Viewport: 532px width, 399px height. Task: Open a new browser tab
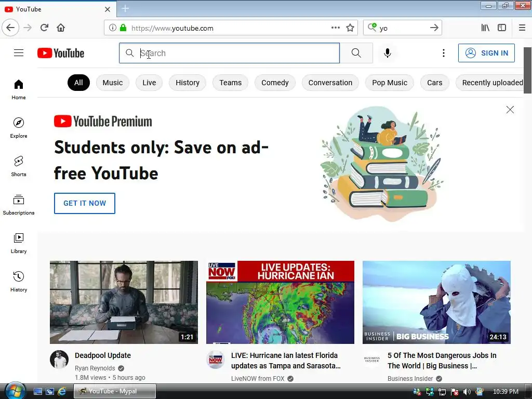125,9
